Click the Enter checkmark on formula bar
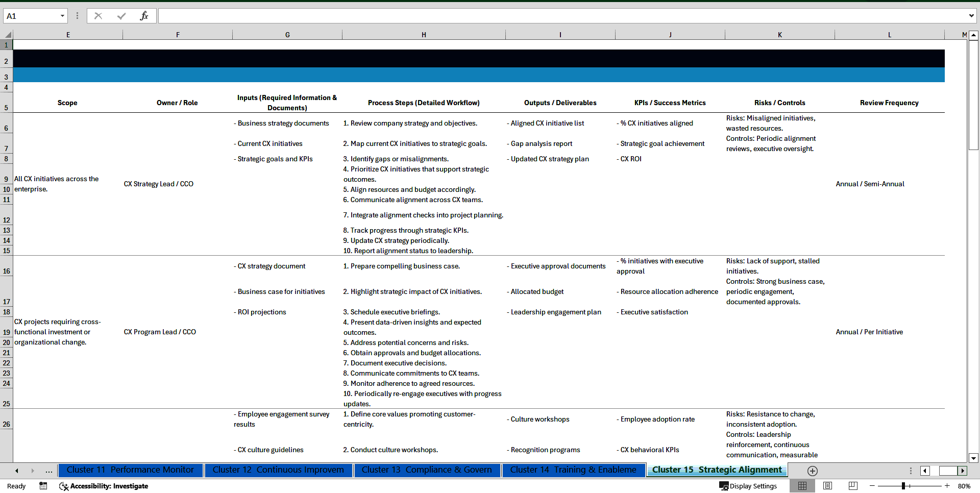The image size is (980, 493). coord(121,15)
